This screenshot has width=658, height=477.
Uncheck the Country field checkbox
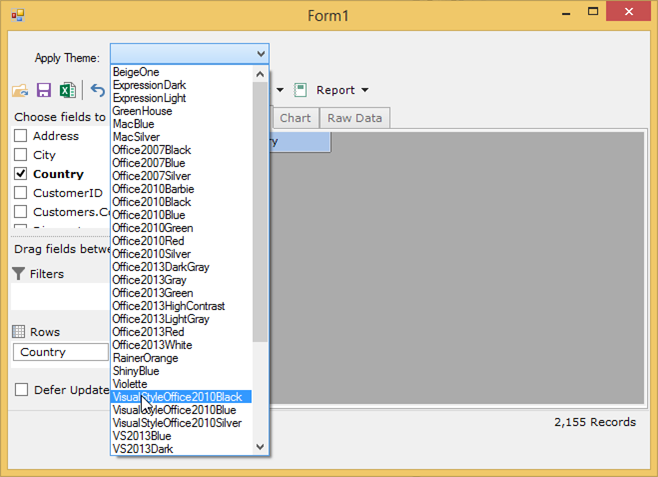pos(20,174)
